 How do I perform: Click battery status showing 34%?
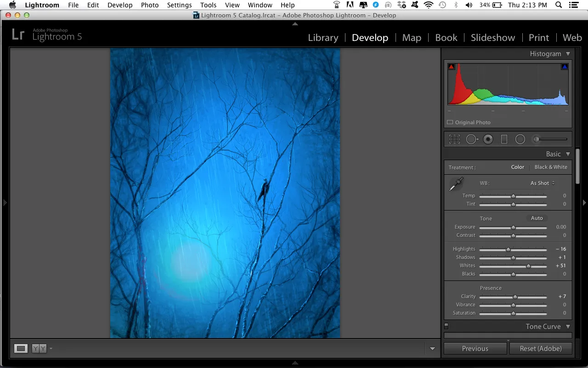pyautogui.click(x=491, y=5)
